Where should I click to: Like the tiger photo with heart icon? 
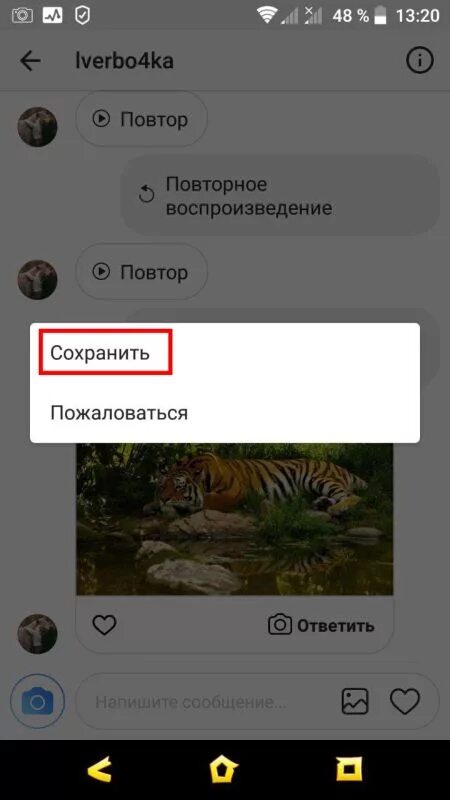pos(104,625)
